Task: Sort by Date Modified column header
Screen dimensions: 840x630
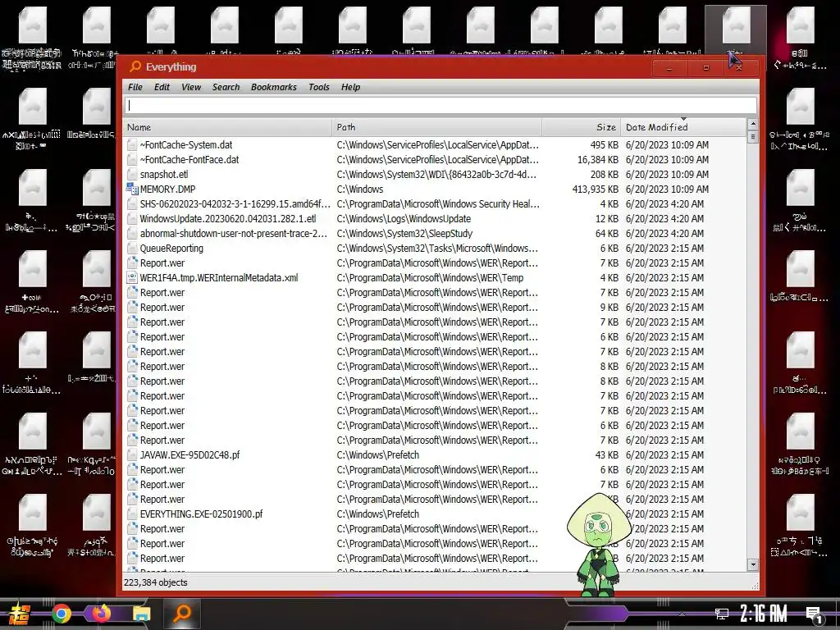Action: tap(683, 127)
